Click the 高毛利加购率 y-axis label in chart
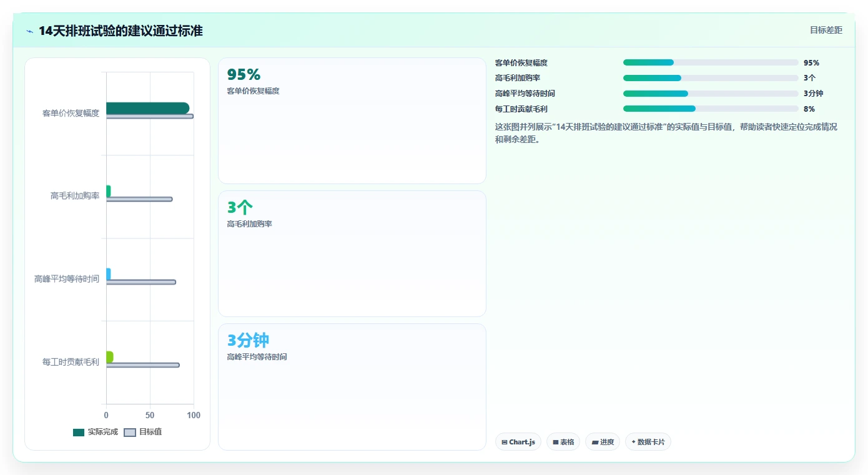 click(75, 196)
